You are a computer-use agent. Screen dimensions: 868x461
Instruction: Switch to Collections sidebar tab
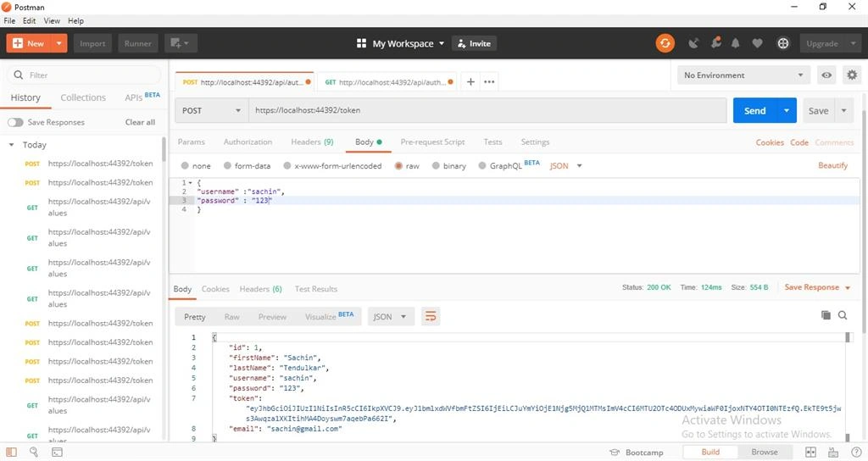click(x=83, y=97)
